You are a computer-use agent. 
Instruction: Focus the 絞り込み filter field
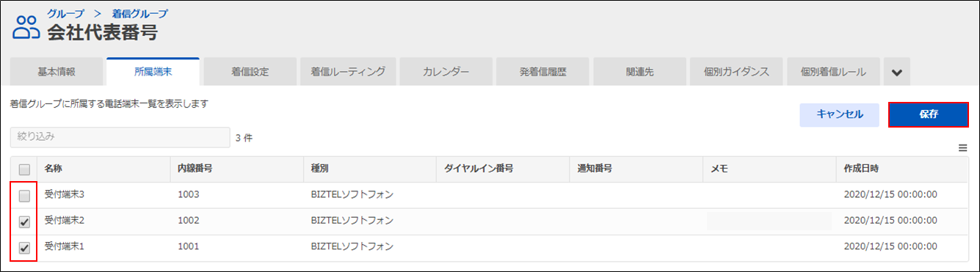tap(120, 137)
